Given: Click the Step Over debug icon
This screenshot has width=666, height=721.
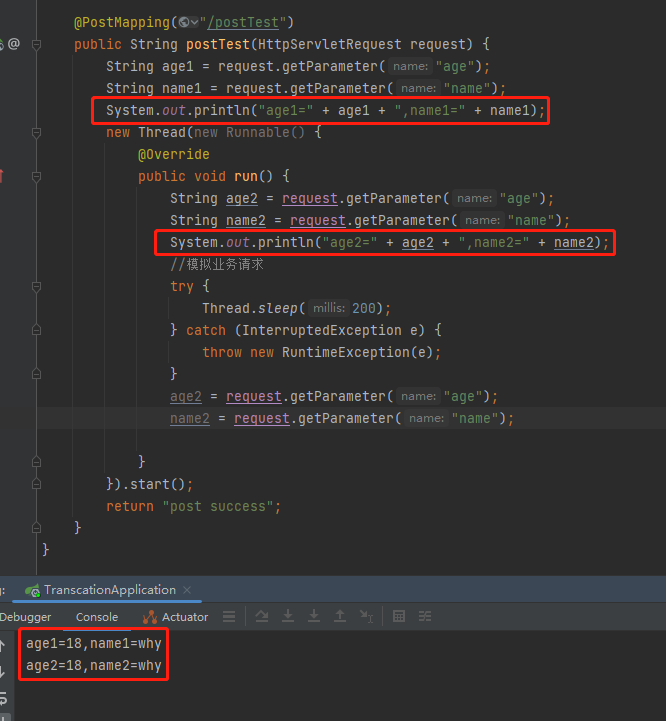Looking at the screenshot, I should tap(262, 617).
